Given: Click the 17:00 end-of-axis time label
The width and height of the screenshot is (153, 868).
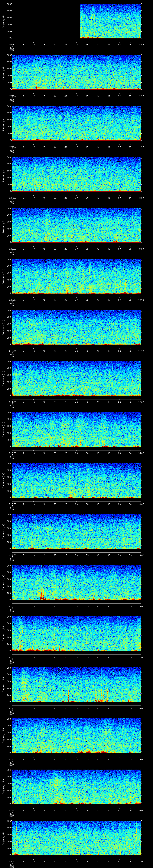Looking at the screenshot, I should click(x=141, y=657).
